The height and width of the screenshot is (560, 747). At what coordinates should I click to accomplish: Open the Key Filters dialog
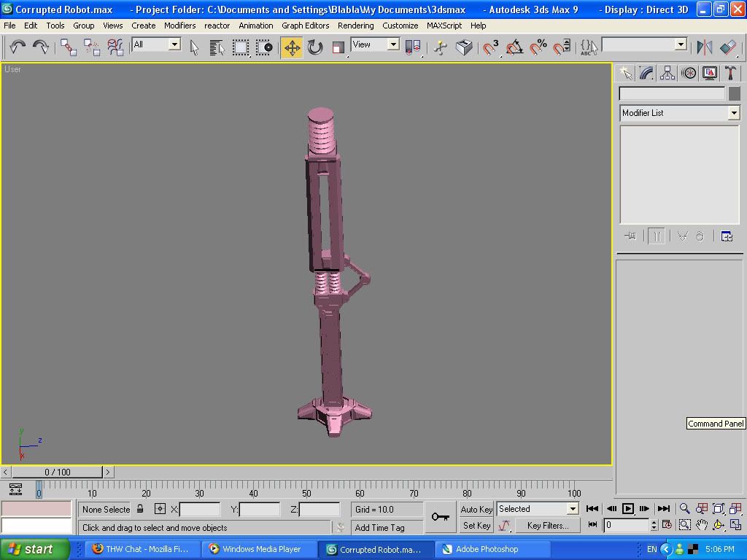(x=548, y=525)
